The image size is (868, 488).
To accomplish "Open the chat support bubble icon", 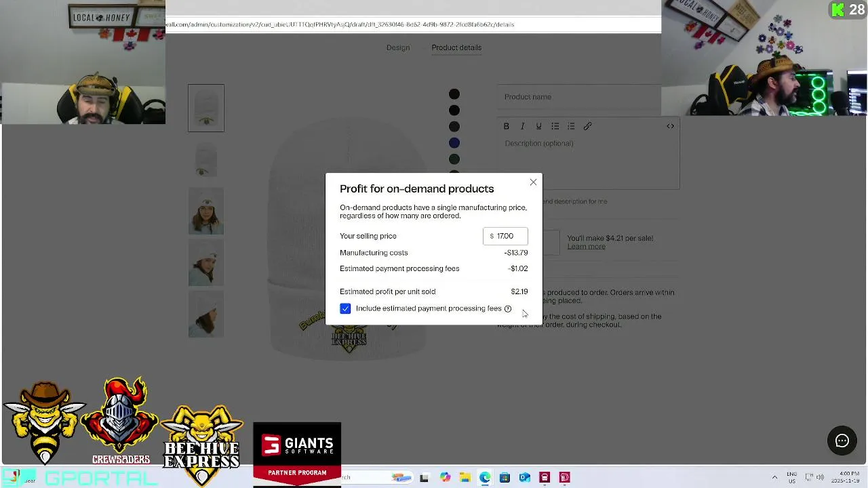I will (x=842, y=441).
